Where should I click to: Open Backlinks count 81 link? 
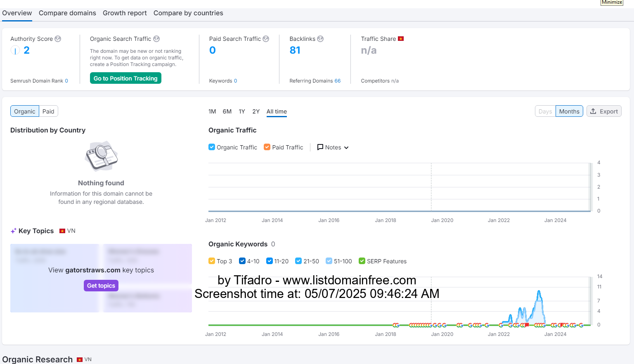pyautogui.click(x=295, y=50)
